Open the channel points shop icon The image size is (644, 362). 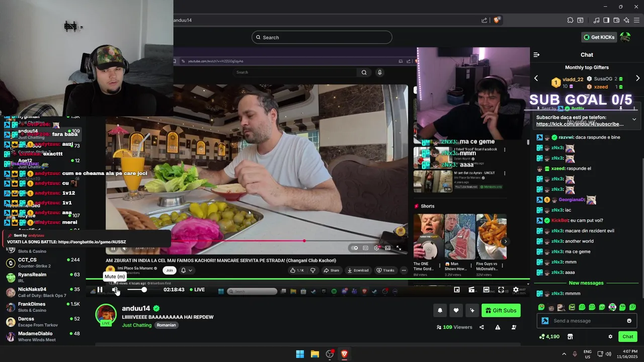click(x=570, y=337)
